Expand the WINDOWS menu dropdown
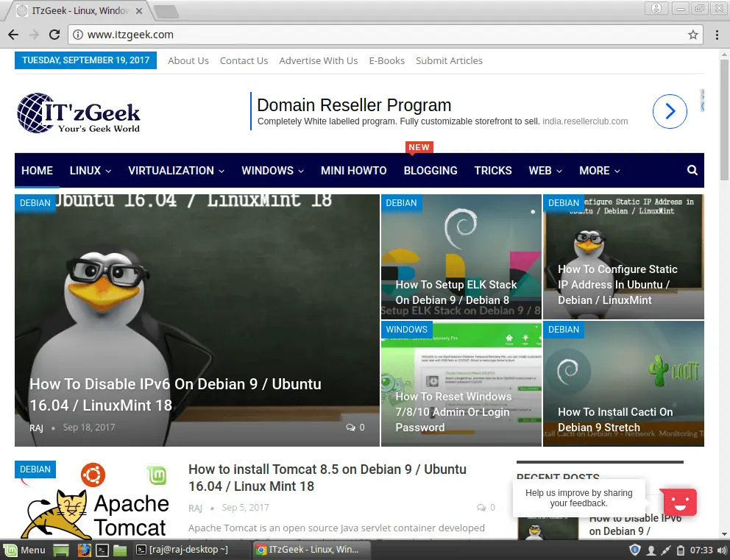This screenshot has width=730, height=560. (x=273, y=171)
